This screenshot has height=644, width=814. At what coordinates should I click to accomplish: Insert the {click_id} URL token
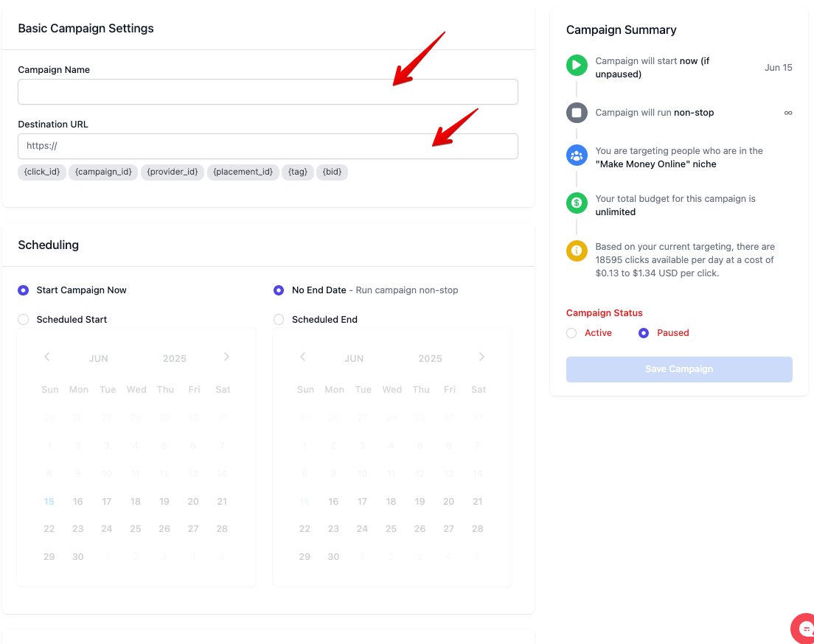tap(42, 172)
